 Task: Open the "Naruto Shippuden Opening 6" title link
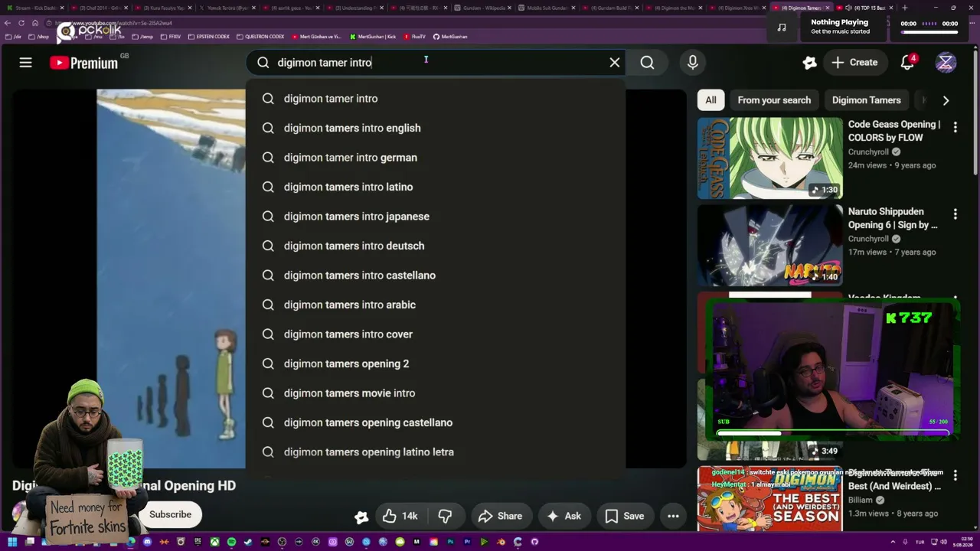coord(893,218)
